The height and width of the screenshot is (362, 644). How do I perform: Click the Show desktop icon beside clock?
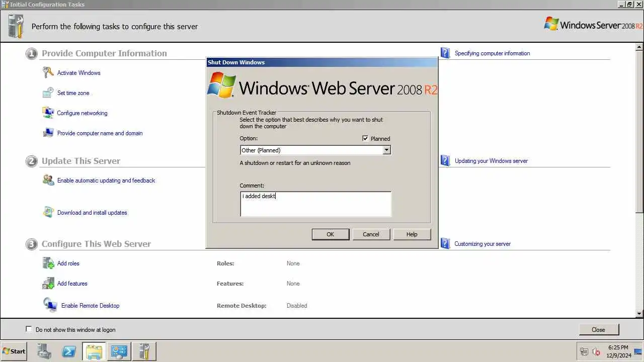pyautogui.click(x=638, y=351)
